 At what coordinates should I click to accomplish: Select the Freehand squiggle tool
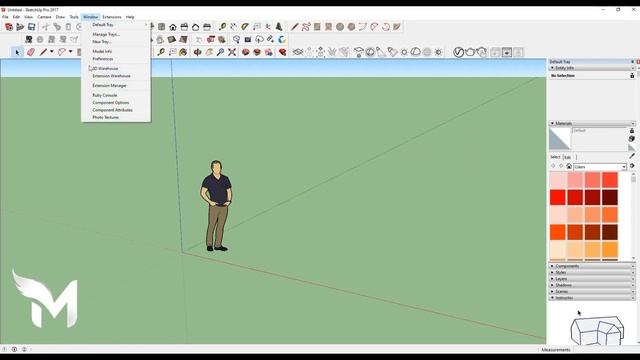(x=306, y=27)
